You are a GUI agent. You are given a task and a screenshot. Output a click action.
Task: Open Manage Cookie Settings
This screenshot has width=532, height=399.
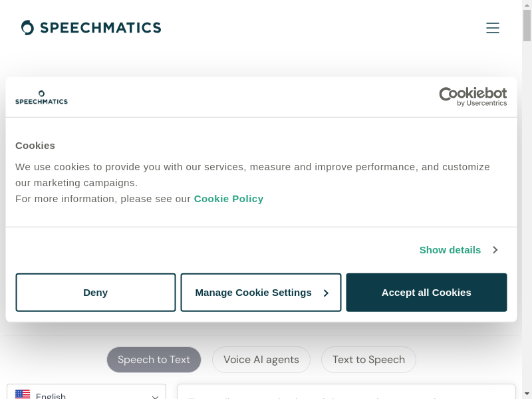coord(261,293)
